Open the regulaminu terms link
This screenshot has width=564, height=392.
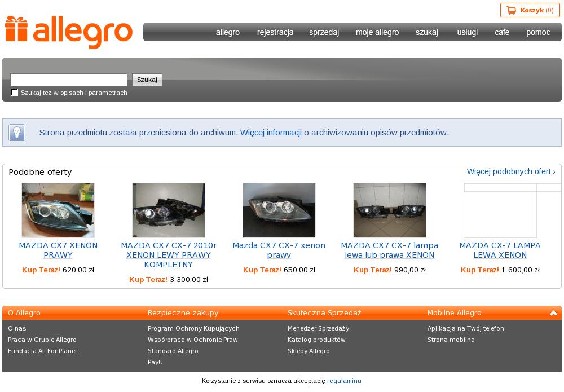click(344, 381)
